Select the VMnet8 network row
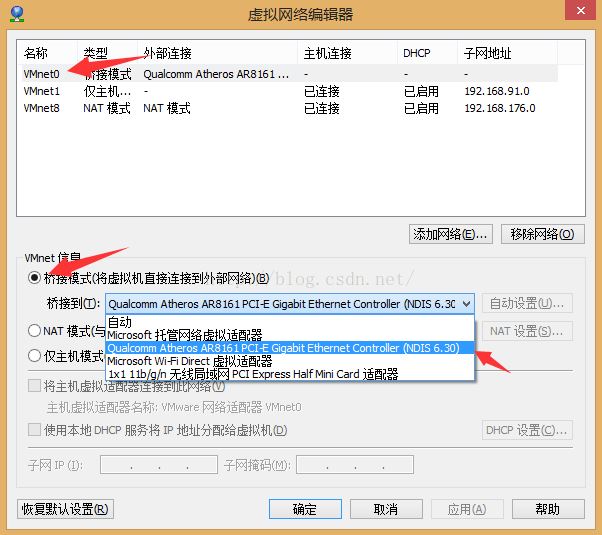 (x=287, y=108)
